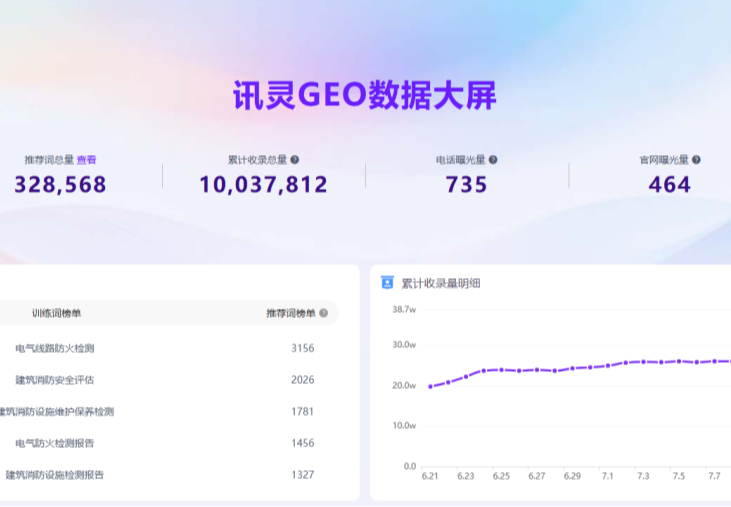Click the 讯灵GEO数据大屏 title

(x=365, y=96)
